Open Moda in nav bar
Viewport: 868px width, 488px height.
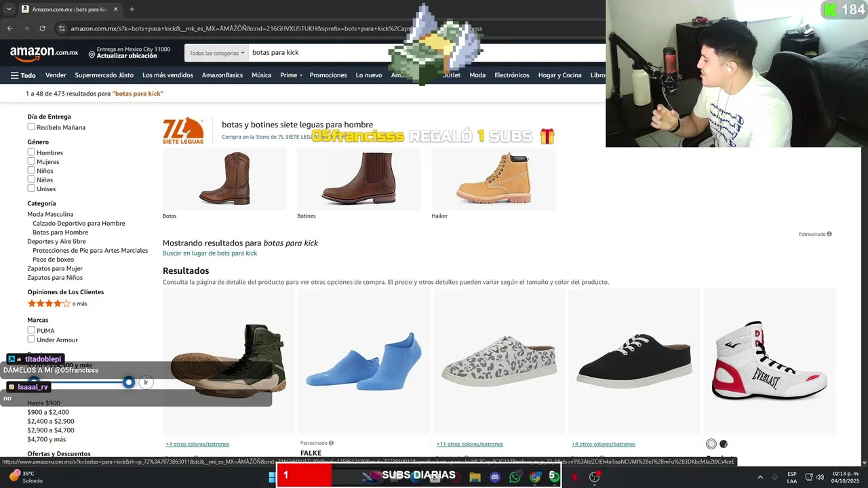(477, 75)
